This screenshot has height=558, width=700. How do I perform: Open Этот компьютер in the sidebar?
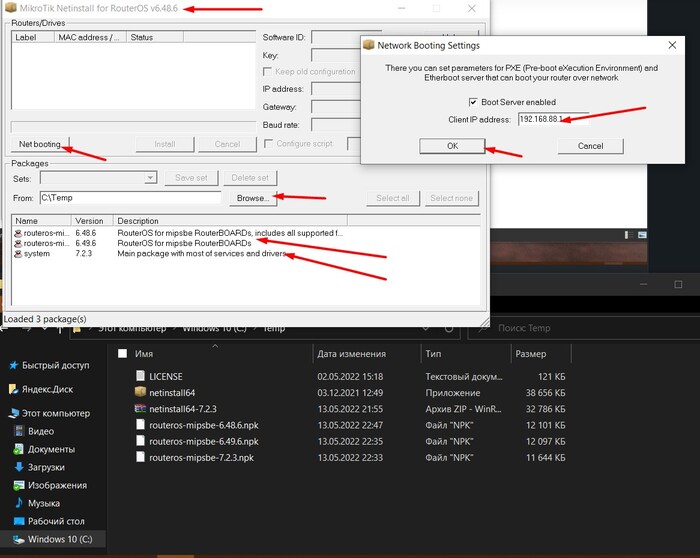55,413
